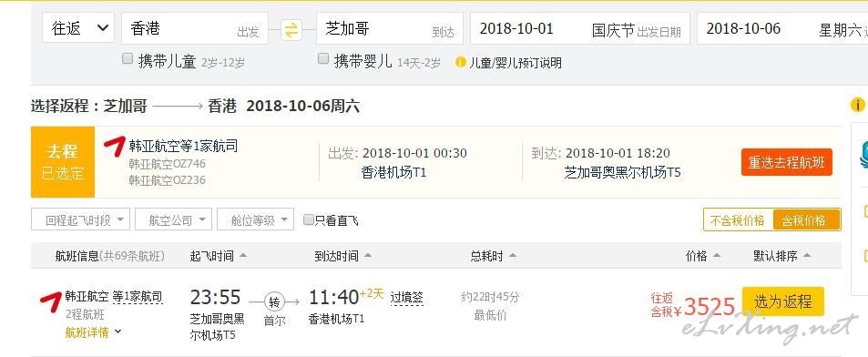The image size is (868, 357).
Task: Click the Asiana logo in the selected outbound flight
Action: coord(114,147)
